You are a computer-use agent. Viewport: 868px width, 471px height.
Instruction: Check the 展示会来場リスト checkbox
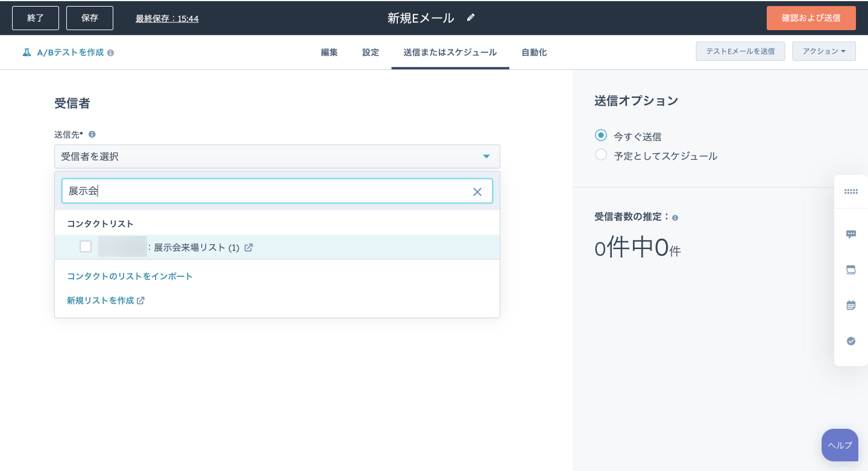click(x=86, y=246)
